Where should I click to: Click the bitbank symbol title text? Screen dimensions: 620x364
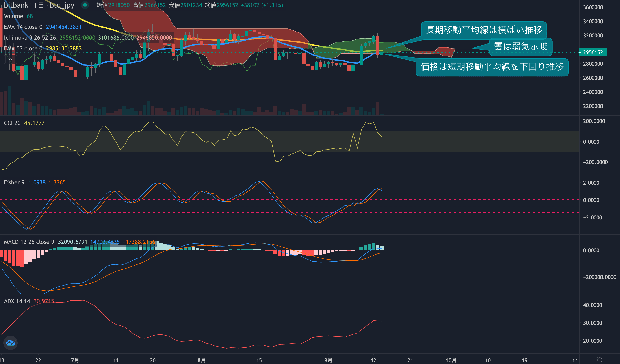pyautogui.click(x=16, y=5)
